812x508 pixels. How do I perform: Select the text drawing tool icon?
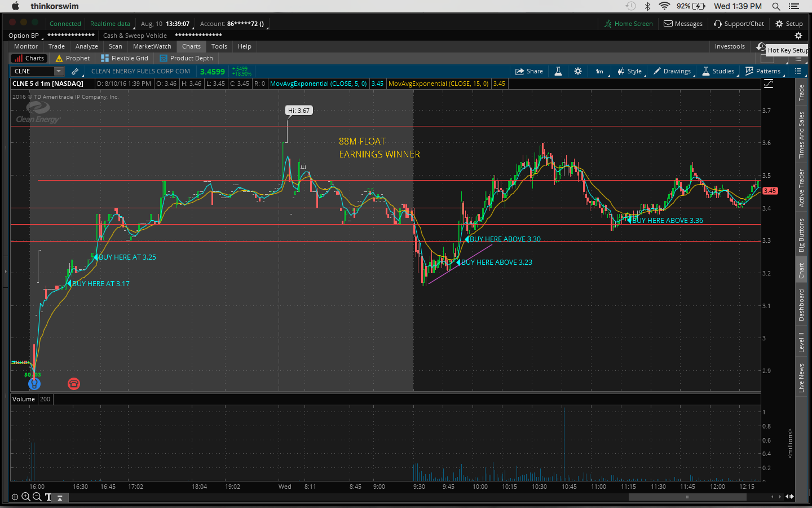[x=48, y=497]
